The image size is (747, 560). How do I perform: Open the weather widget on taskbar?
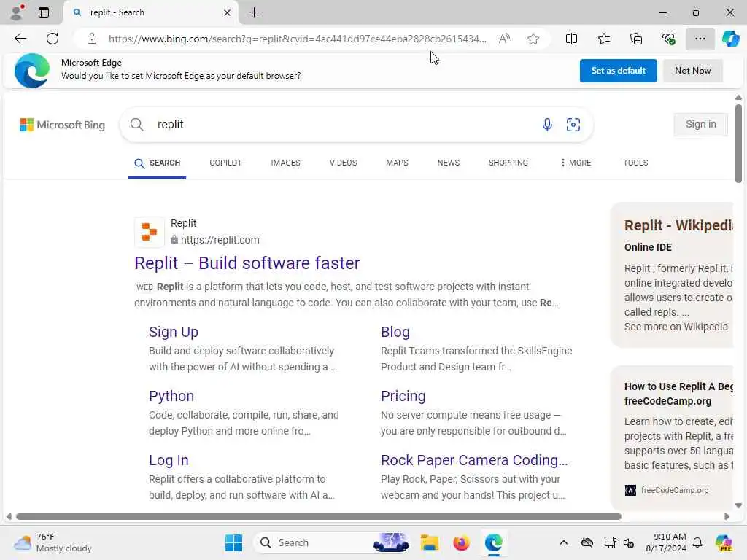(53, 542)
